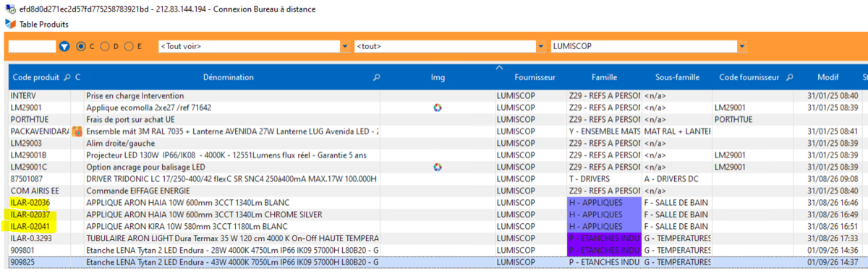The width and height of the screenshot is (868, 273).
Task: Click the search magnifier in Code produit header
Action: [67, 77]
